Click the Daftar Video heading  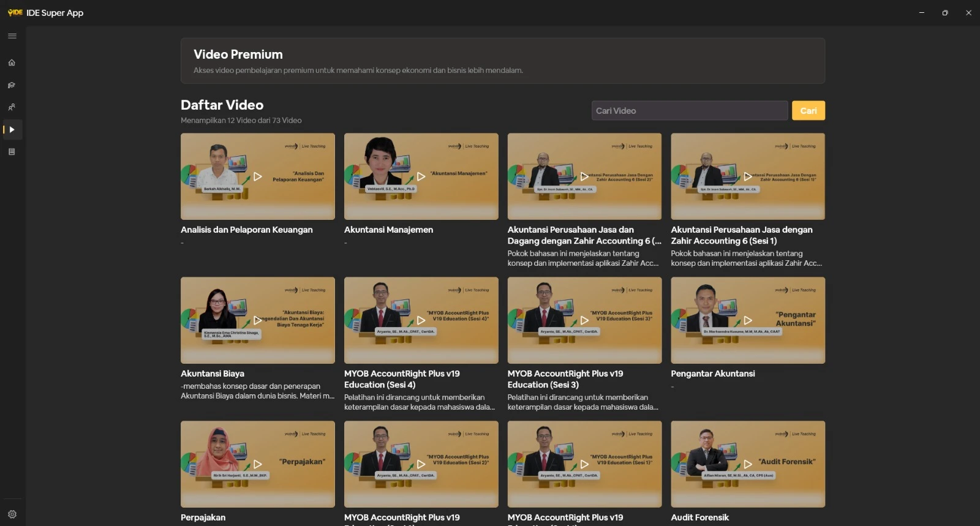[222, 105]
